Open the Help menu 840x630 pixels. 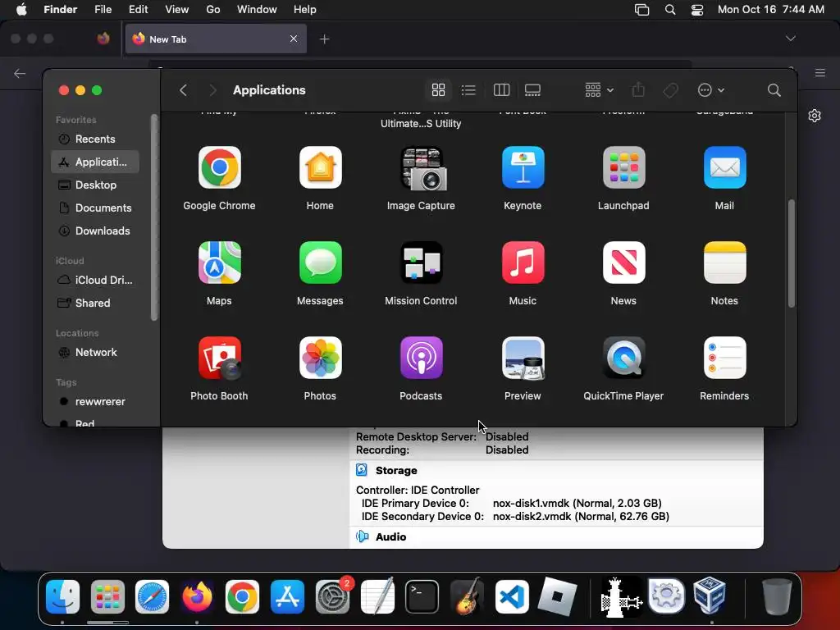pyautogui.click(x=305, y=10)
